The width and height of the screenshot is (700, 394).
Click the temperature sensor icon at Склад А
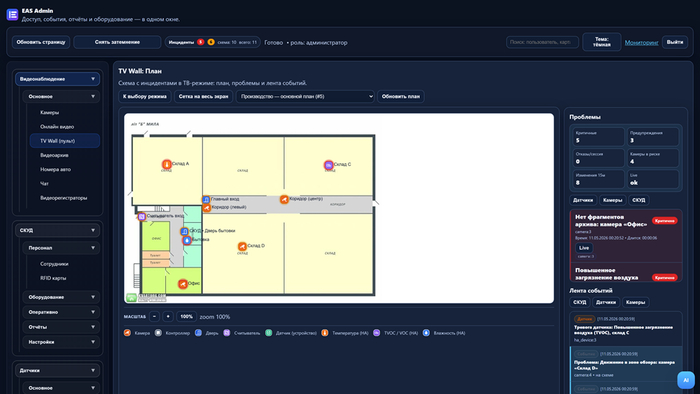167,164
